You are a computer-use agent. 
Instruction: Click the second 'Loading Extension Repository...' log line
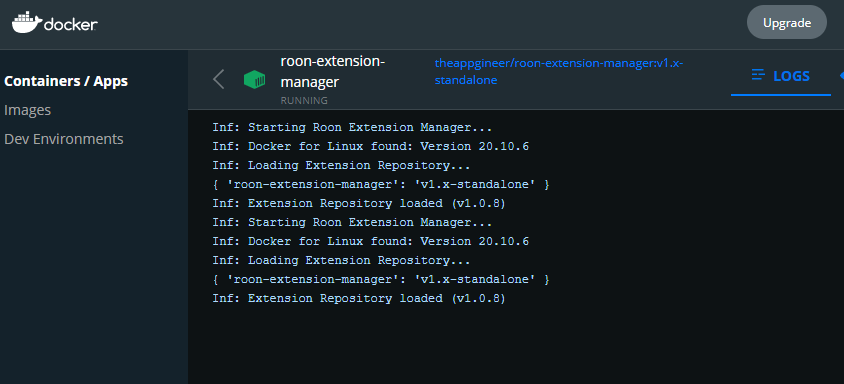341,260
